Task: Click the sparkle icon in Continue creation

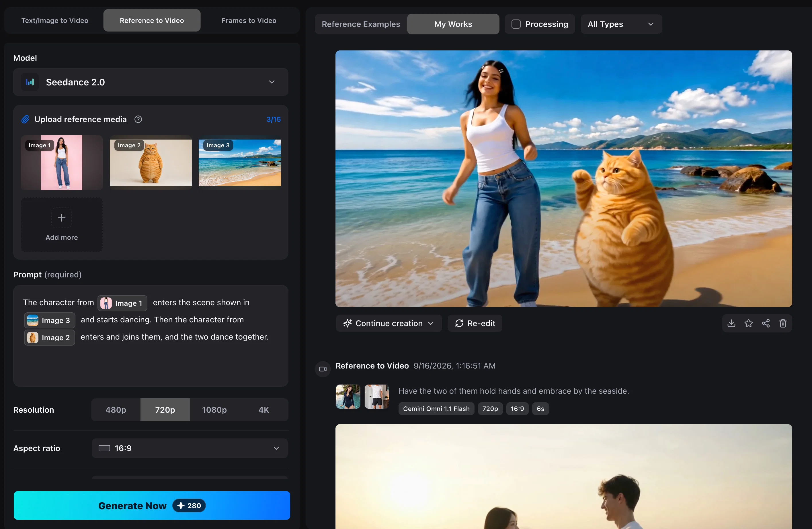Action: [x=347, y=323]
